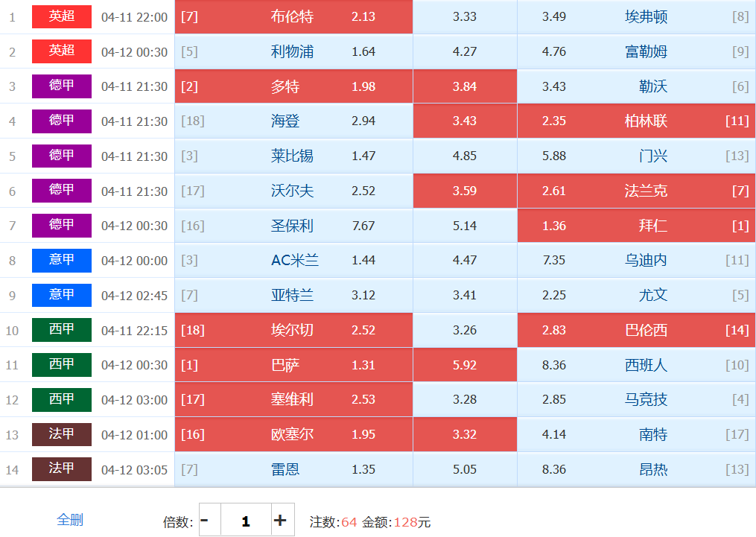
Task: Click the 法甲 league tag on 雷恩 row
Action: click(x=62, y=469)
